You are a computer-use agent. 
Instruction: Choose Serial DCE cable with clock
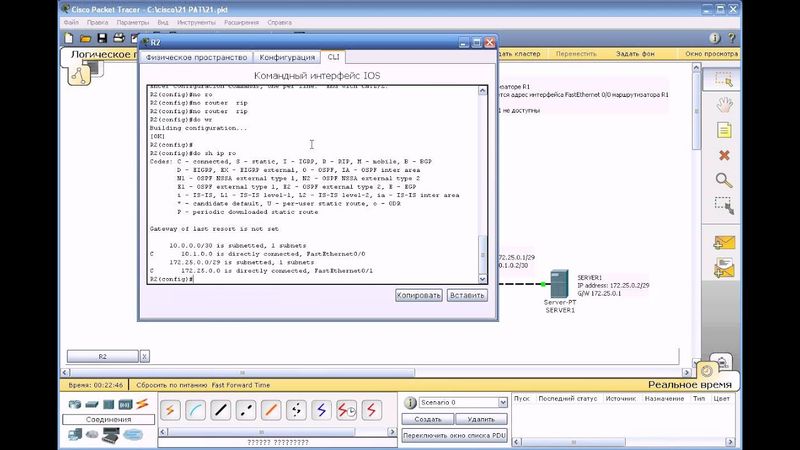pos(346,410)
